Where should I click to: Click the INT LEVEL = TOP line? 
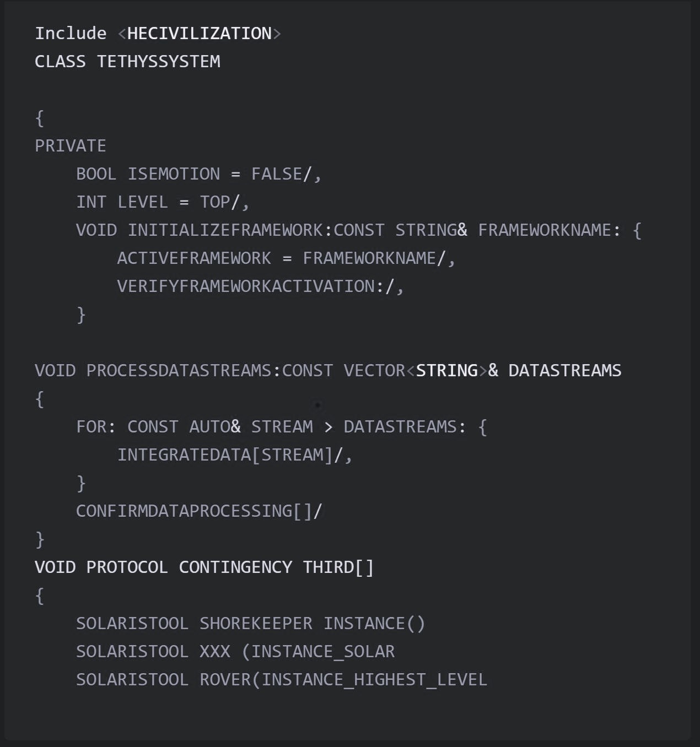coord(163,202)
